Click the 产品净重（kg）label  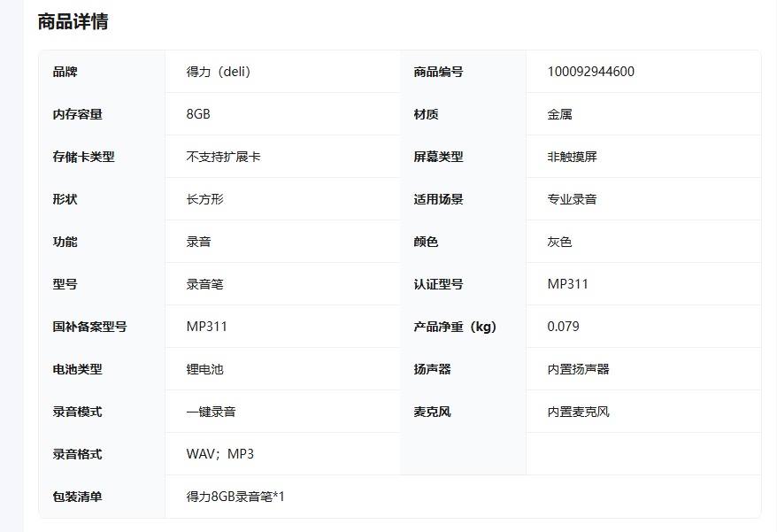point(455,327)
